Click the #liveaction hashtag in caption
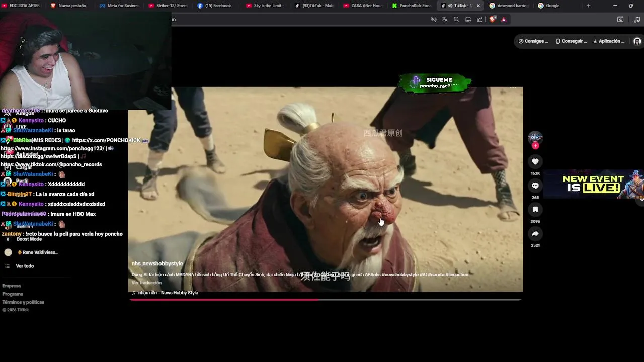The image size is (644, 362). point(457,275)
